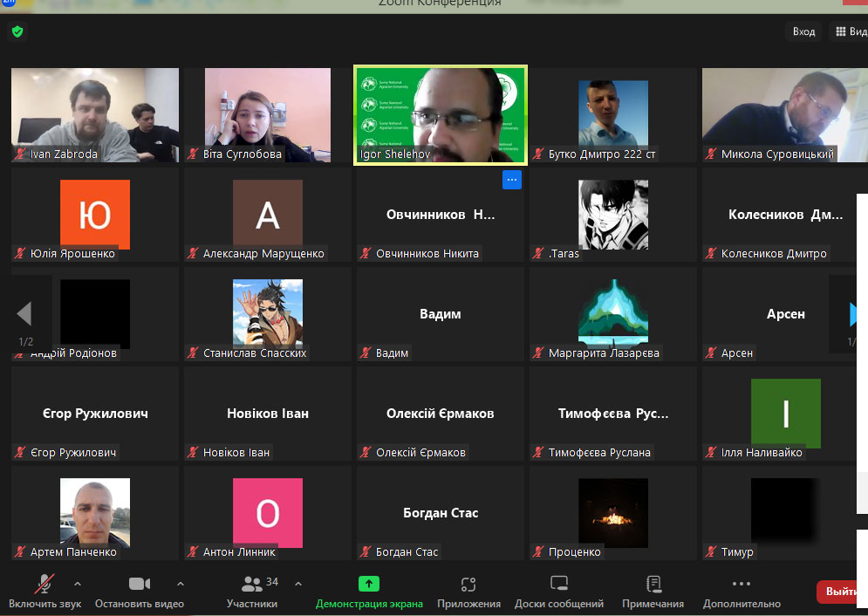Expand audio options arrow beside microphone
This screenshot has height=616, width=868.
pyautogui.click(x=78, y=584)
